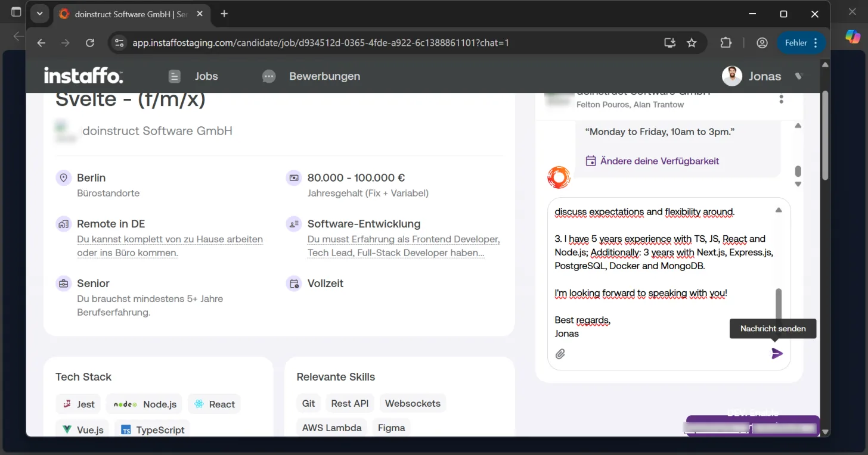This screenshot has height=455, width=868.
Task: Send the chat message with the arrow icon
Action: (x=777, y=354)
